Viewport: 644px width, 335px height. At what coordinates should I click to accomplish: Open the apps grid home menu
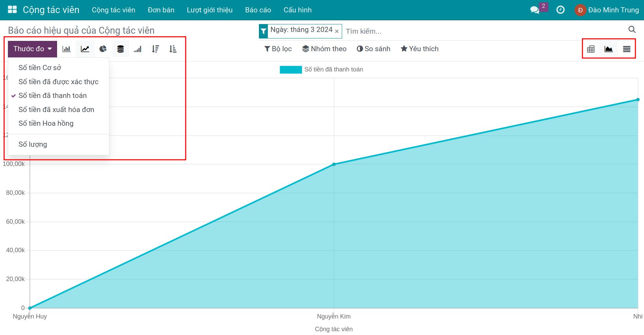tap(12, 10)
